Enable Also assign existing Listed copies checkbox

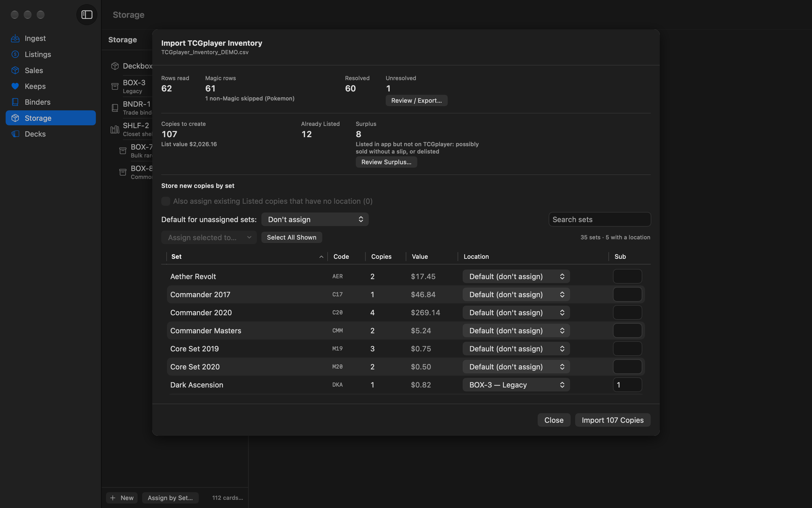pos(166,201)
